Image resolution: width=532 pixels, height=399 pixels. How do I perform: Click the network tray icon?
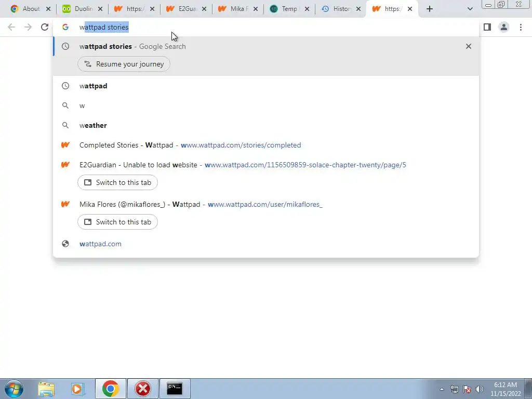pos(455,389)
